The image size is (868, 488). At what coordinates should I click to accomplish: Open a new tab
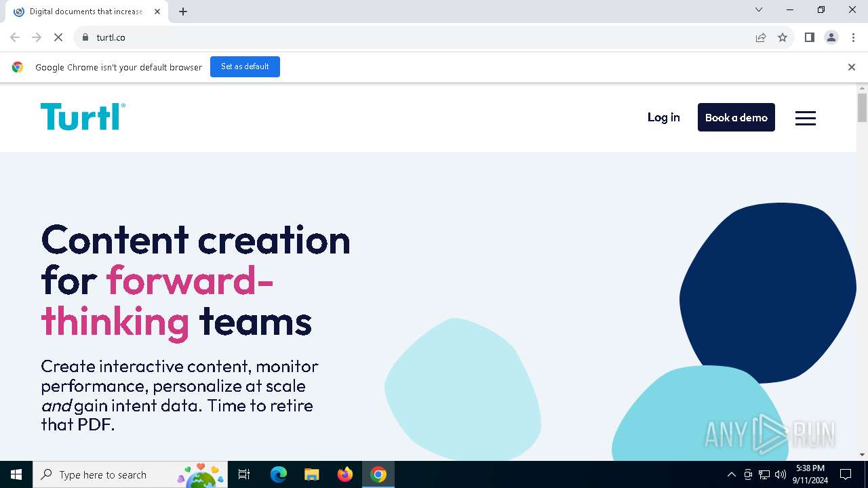click(x=183, y=12)
